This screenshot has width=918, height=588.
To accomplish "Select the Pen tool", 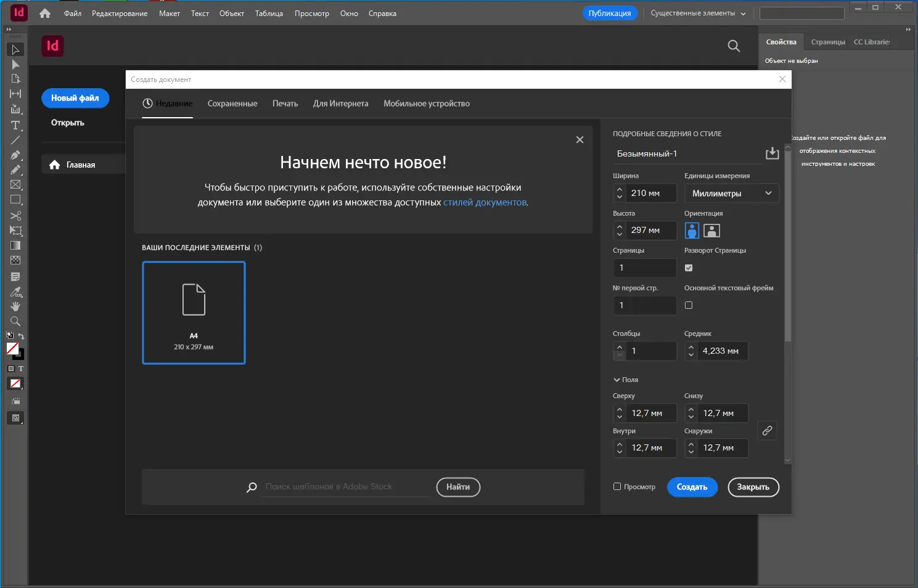I will (15, 155).
